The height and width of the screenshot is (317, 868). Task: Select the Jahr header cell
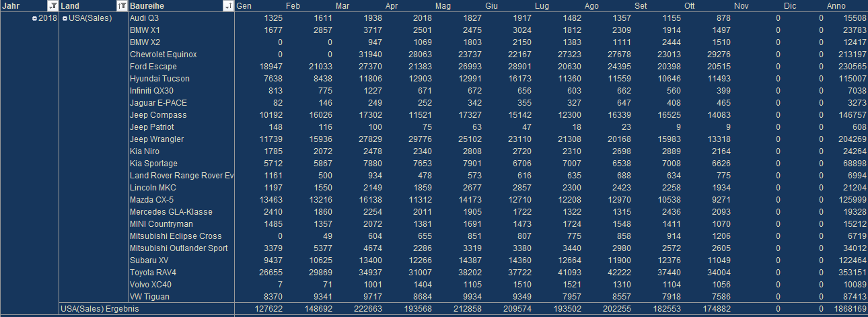(x=30, y=6)
